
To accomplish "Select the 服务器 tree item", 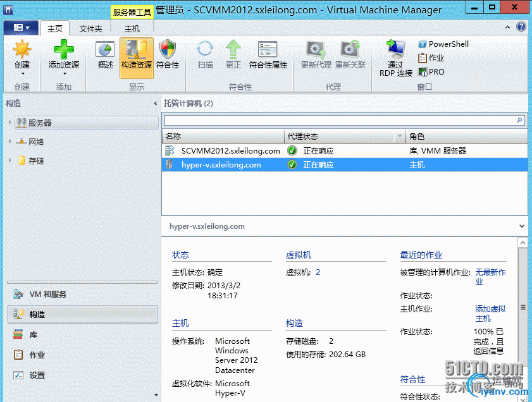I will coord(87,123).
